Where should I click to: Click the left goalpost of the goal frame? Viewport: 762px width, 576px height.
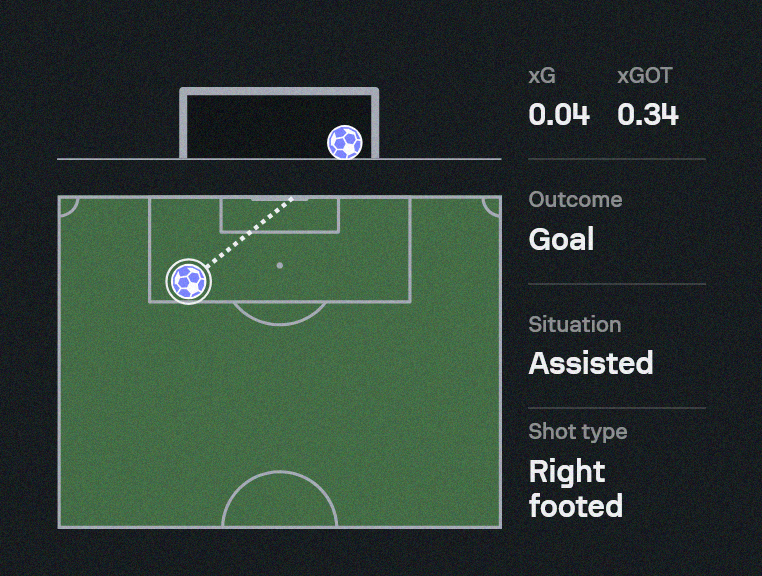[184, 125]
